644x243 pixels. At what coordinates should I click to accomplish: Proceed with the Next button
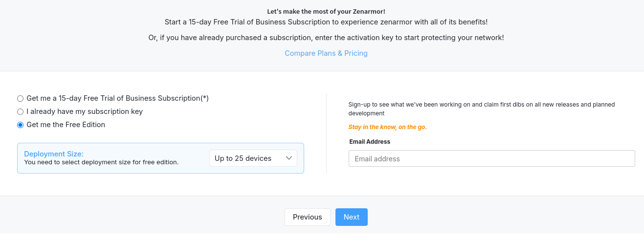[351, 217]
